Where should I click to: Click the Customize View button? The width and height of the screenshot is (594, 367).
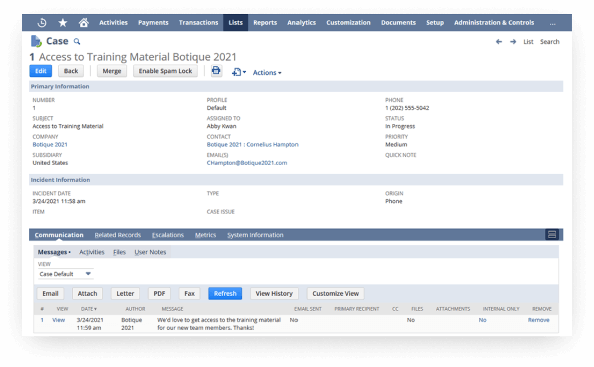click(336, 294)
